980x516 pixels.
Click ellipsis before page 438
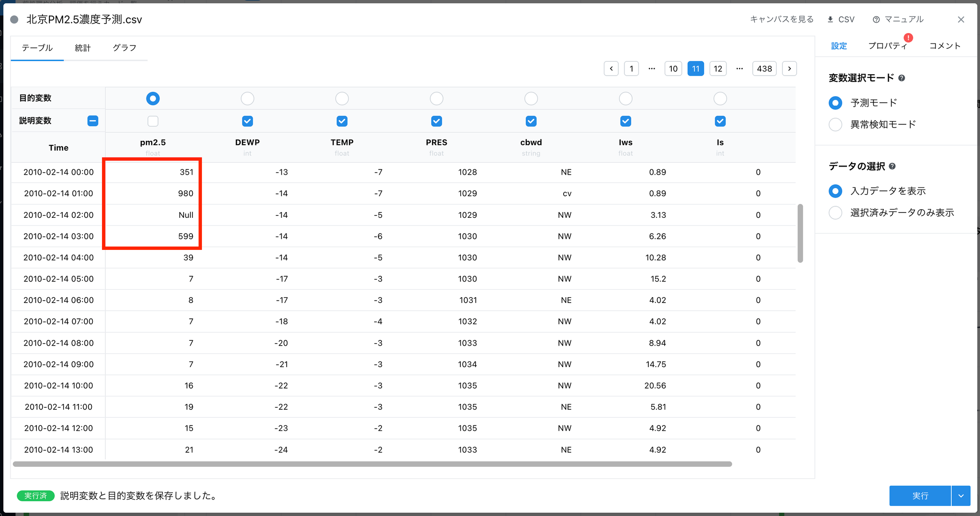point(740,68)
